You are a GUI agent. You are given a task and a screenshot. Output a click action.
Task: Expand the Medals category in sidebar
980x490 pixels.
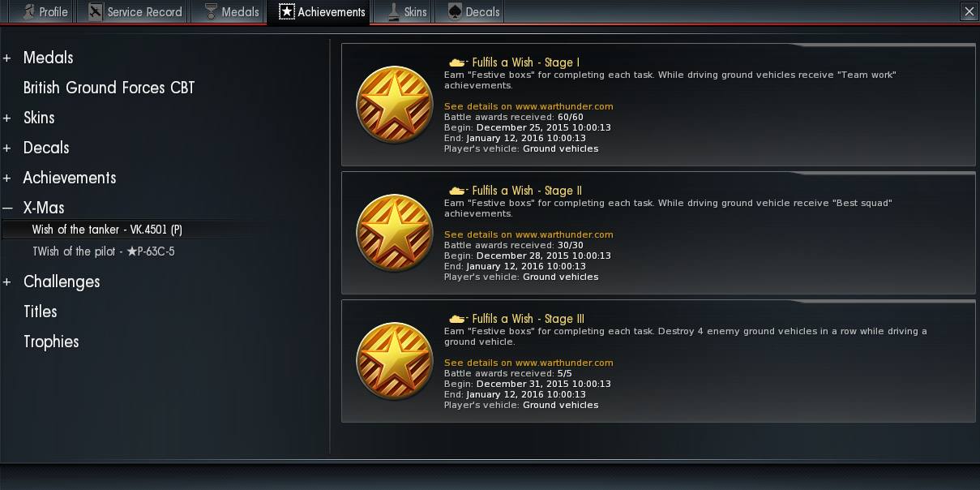click(x=7, y=58)
